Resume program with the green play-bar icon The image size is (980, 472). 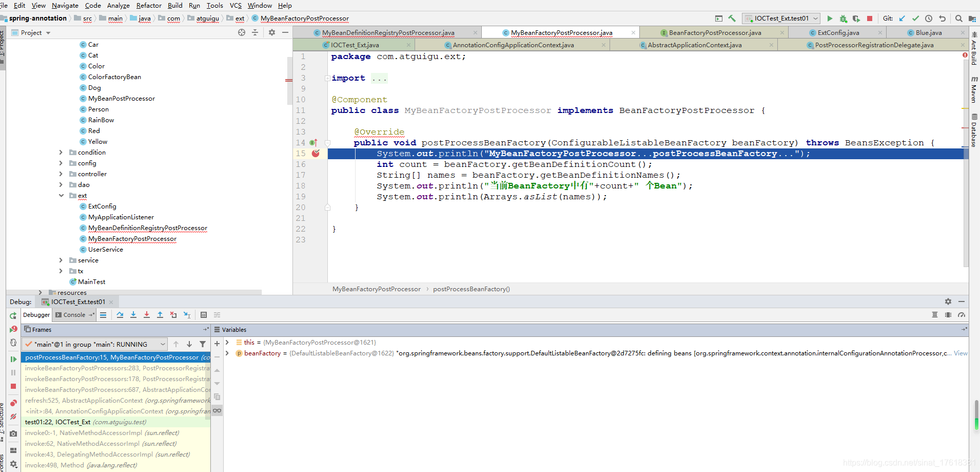13,359
